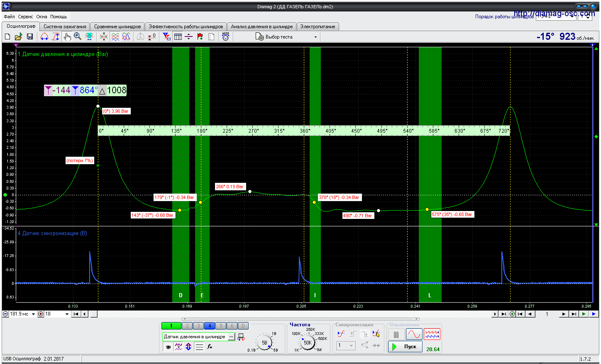Screen dimensions: 601x364
Task: Toggle the overlapped channels display icon
Action: [126, 37]
